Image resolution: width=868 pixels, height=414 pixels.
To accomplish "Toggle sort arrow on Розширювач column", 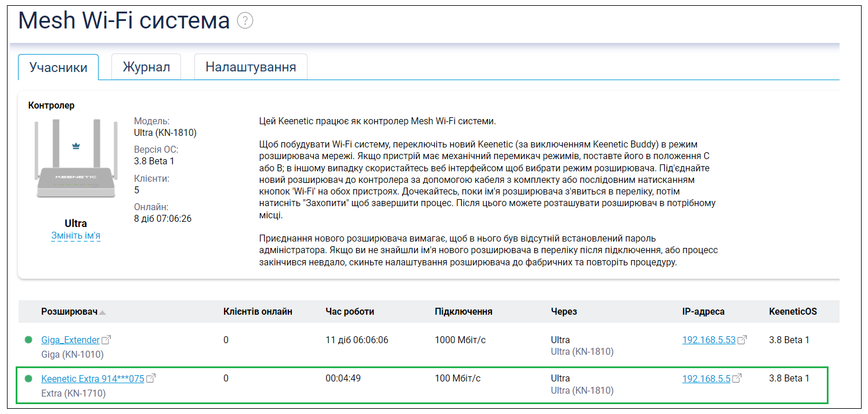I will (x=103, y=312).
